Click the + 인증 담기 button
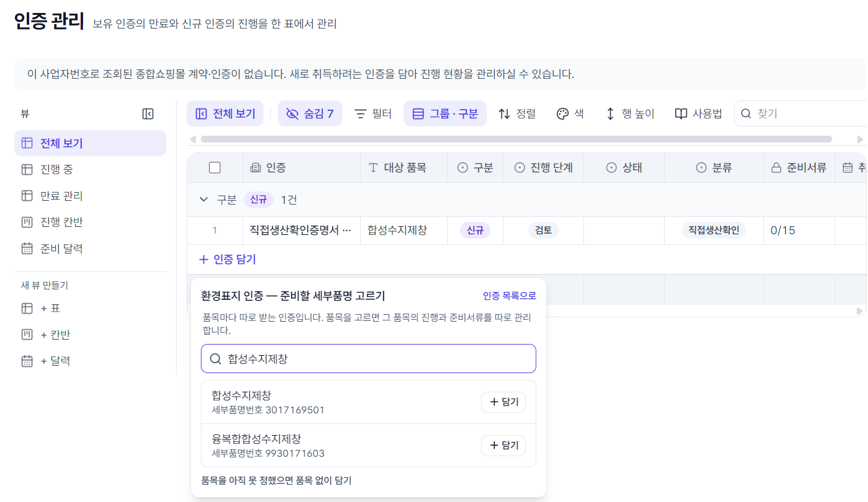 227,259
